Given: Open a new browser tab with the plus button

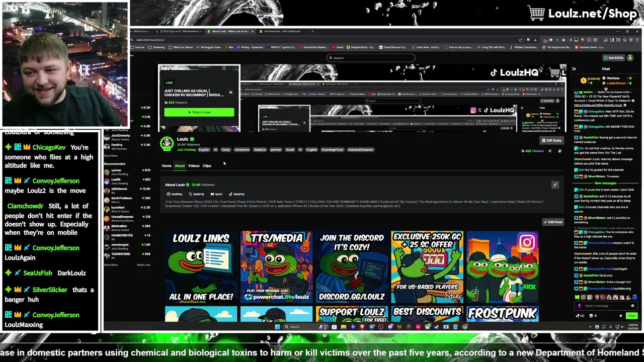Looking at the screenshot, I should click(x=312, y=31).
